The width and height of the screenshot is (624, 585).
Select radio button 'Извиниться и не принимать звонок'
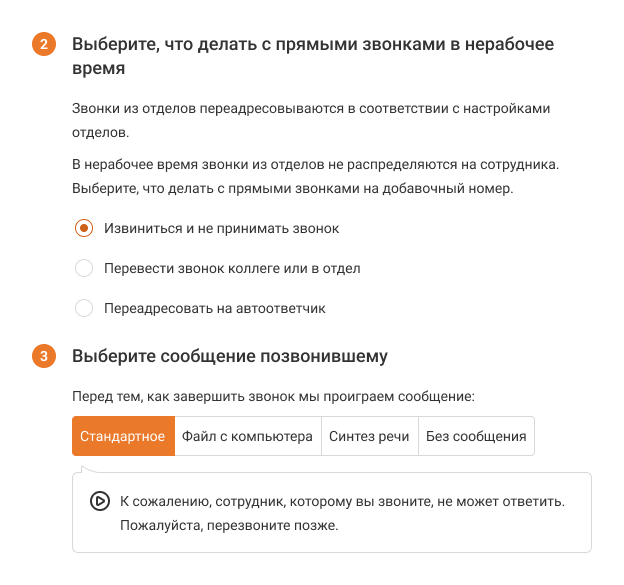tap(85, 228)
